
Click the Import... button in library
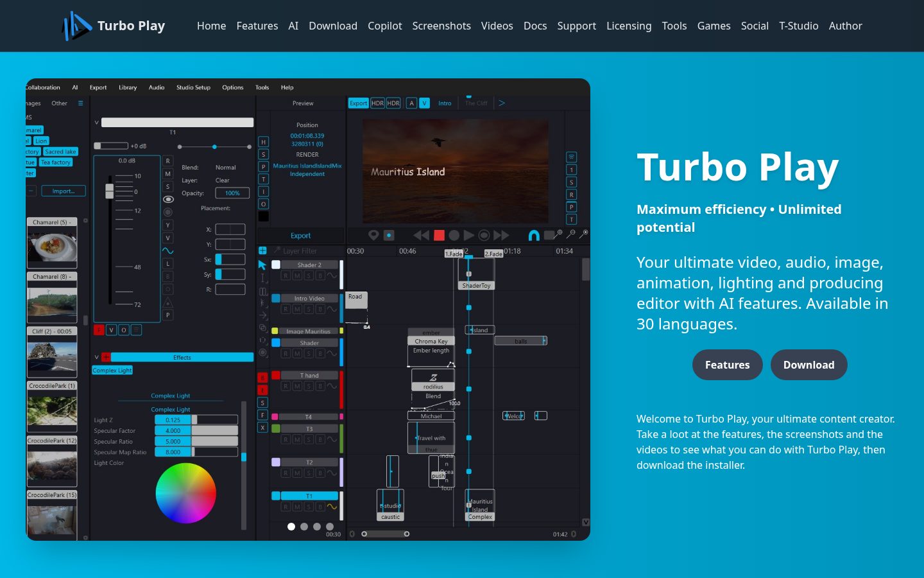tap(64, 191)
